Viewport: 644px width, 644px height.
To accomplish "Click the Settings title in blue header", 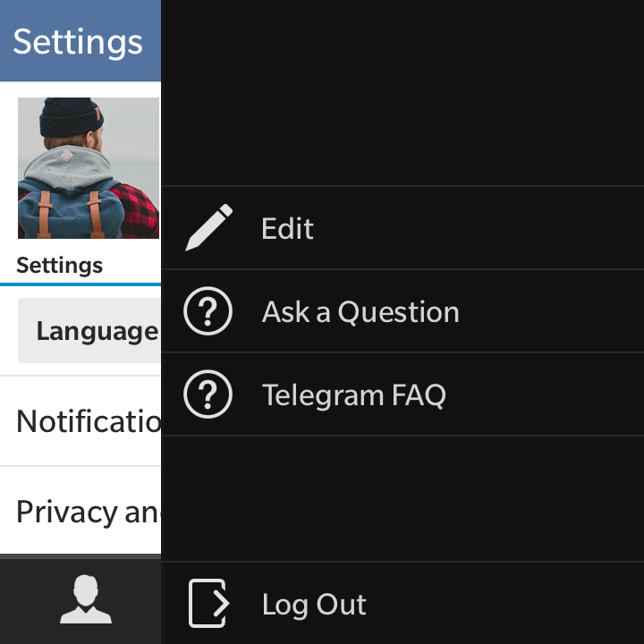I will tap(78, 41).
